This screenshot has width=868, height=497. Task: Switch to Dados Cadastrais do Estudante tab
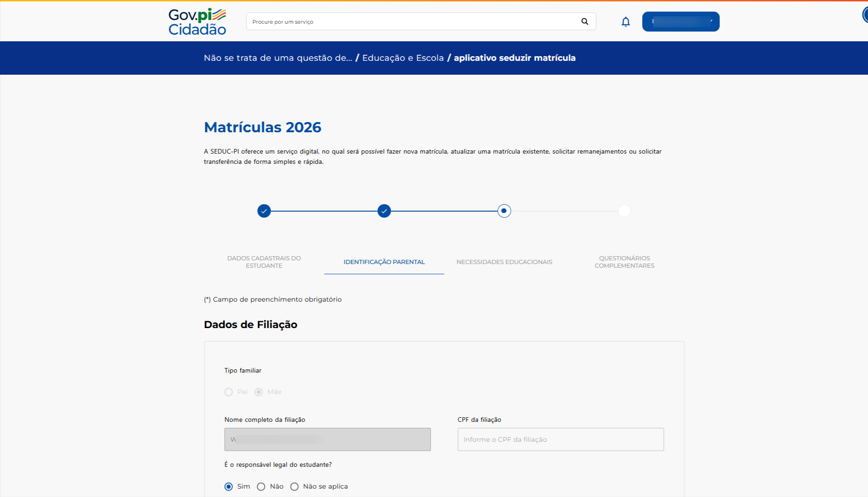click(264, 262)
